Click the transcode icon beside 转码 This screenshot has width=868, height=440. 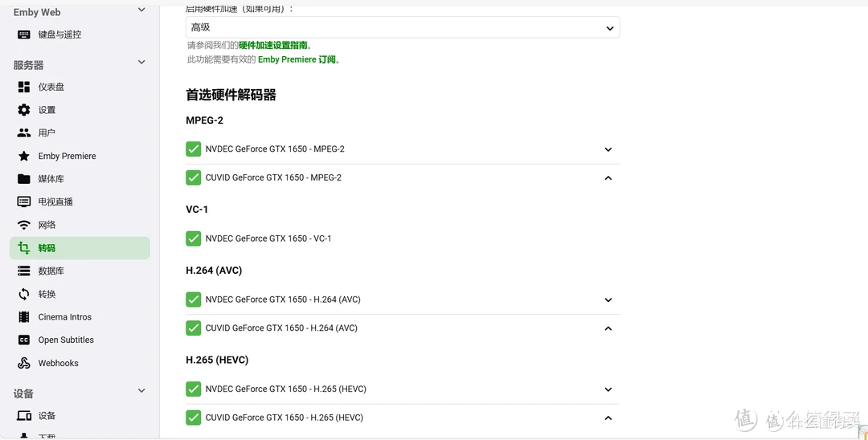[24, 247]
